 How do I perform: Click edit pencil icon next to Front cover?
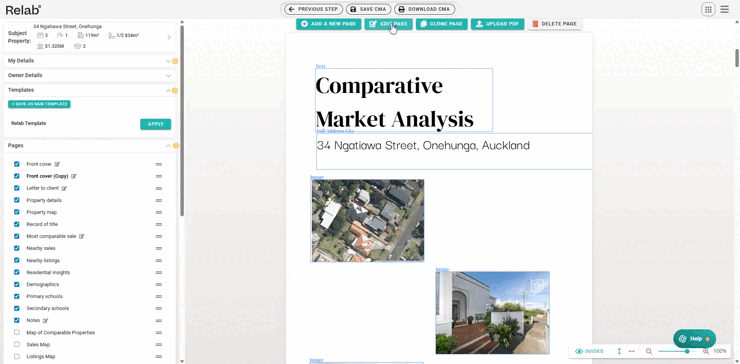point(57,164)
